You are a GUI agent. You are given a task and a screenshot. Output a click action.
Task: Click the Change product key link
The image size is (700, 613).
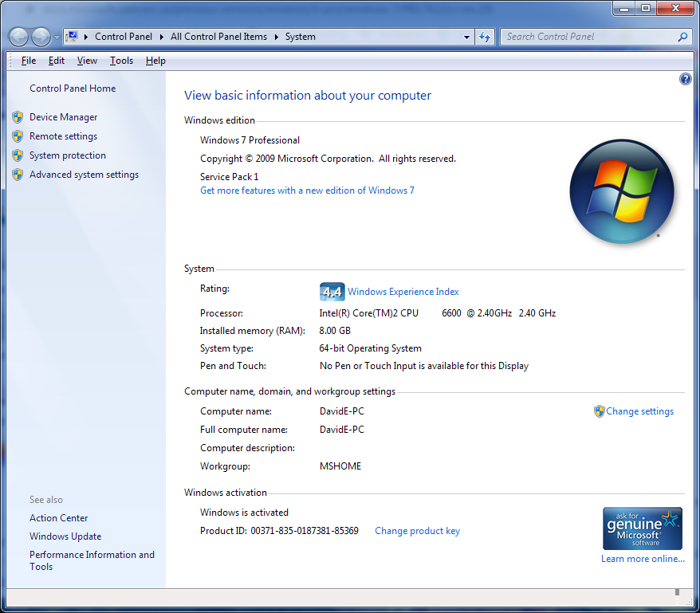[417, 531]
